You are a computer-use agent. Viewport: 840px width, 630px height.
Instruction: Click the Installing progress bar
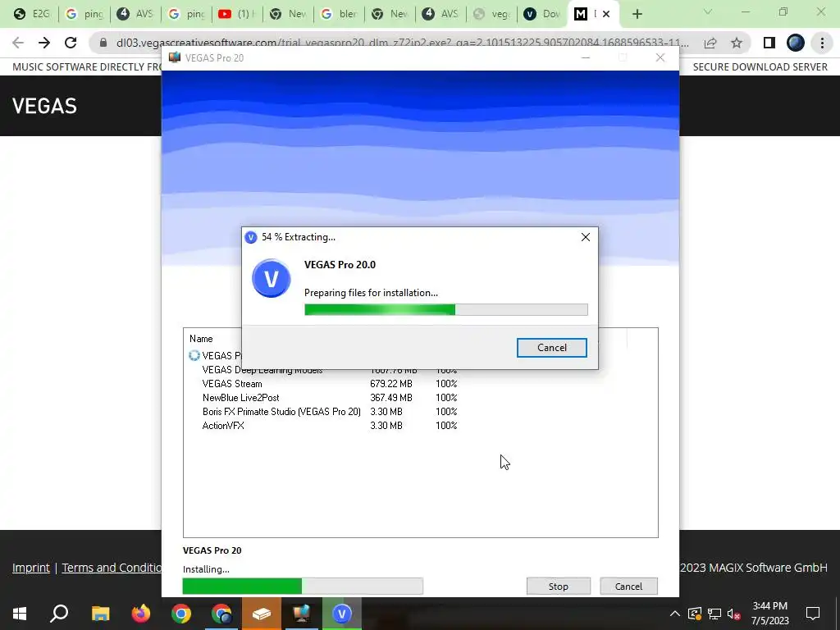pos(303,586)
